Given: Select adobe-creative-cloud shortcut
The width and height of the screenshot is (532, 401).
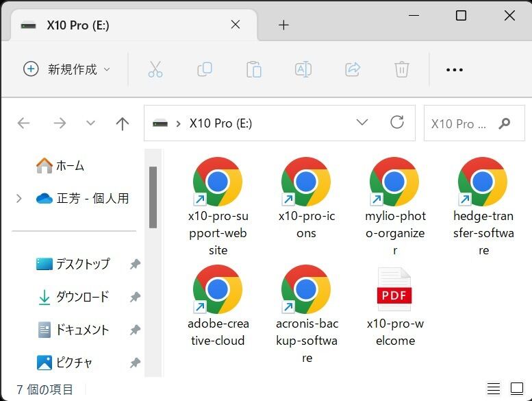Looking at the screenshot, I should (218, 306).
